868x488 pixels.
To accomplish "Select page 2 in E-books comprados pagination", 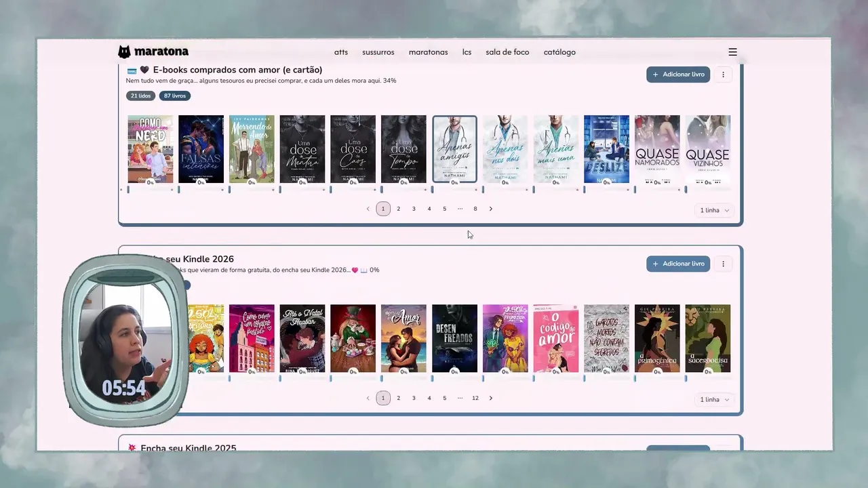I will point(399,209).
